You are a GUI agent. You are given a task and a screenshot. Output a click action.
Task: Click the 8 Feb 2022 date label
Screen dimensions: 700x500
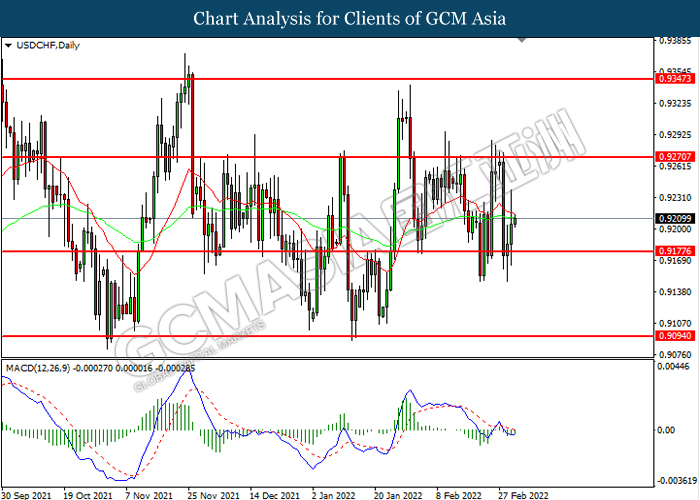coord(459,495)
